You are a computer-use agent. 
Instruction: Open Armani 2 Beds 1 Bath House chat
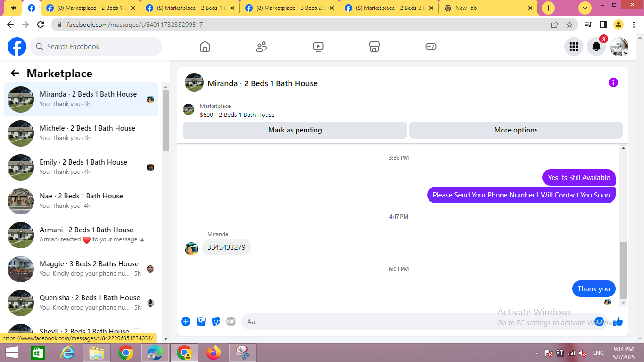click(81, 235)
